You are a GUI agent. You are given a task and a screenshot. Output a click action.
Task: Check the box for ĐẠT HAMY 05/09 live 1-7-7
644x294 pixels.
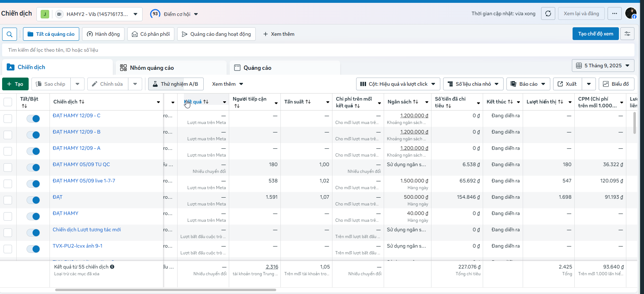(8, 184)
